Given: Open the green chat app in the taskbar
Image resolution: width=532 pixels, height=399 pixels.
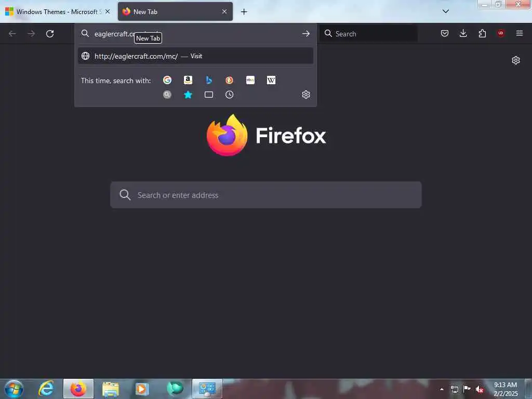Looking at the screenshot, I should [175, 389].
